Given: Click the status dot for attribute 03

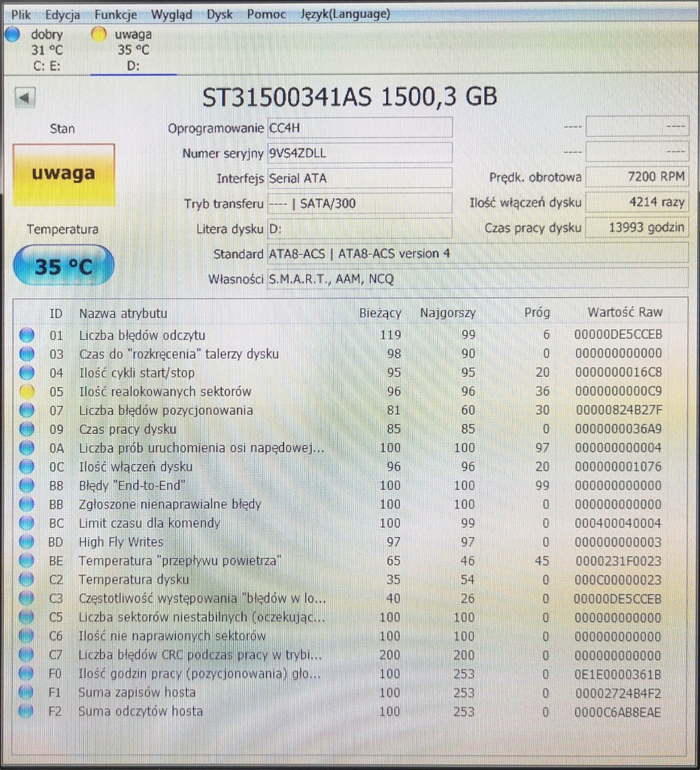Looking at the screenshot, I should pos(27,353).
